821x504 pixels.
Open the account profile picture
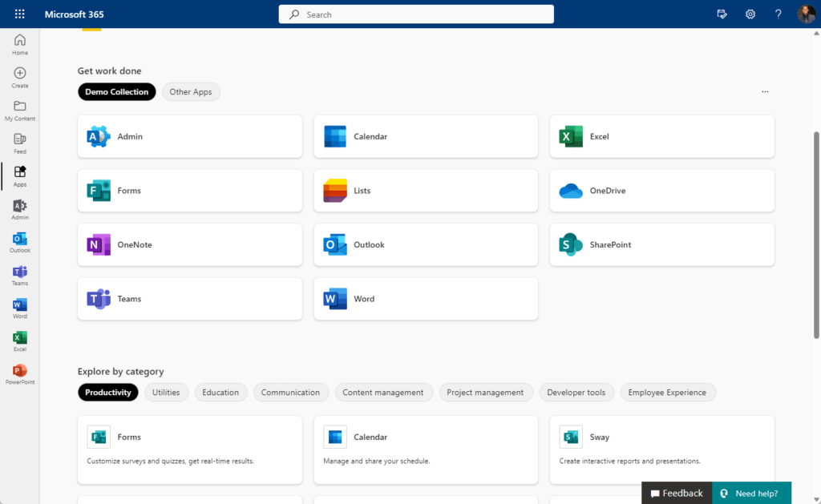point(807,14)
